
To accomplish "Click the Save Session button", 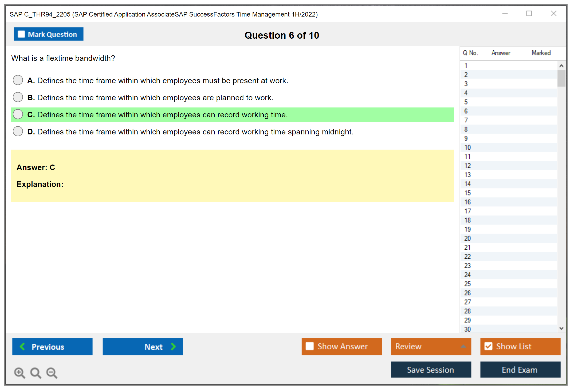I will [431, 370].
